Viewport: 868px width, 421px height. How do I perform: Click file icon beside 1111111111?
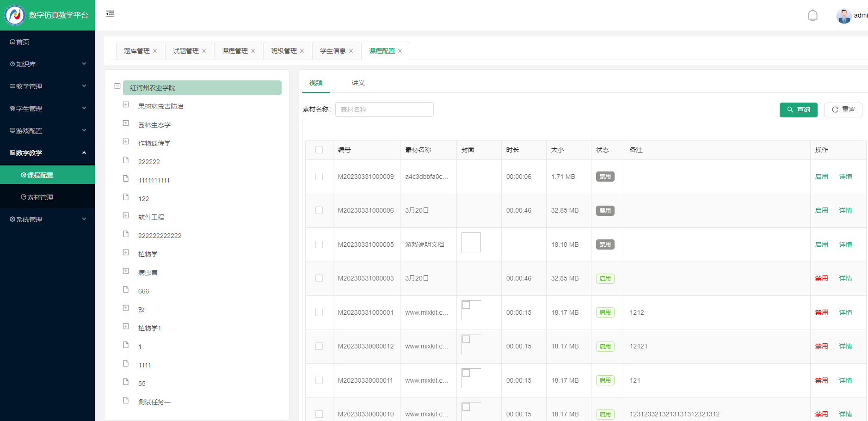tap(126, 178)
